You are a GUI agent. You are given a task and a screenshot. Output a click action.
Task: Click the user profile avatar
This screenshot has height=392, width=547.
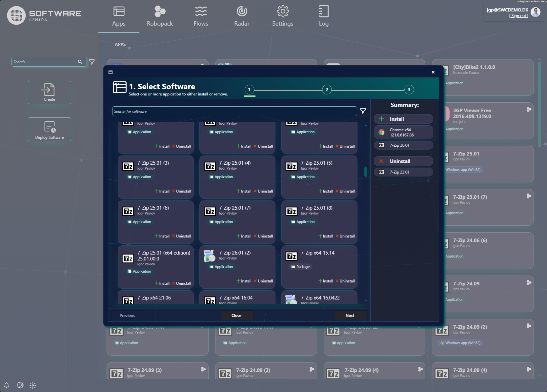coord(536,12)
